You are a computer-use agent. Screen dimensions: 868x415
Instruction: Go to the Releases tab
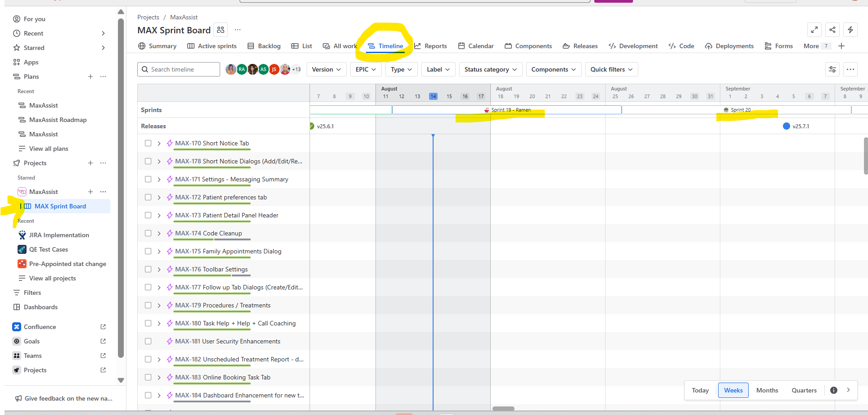580,46
